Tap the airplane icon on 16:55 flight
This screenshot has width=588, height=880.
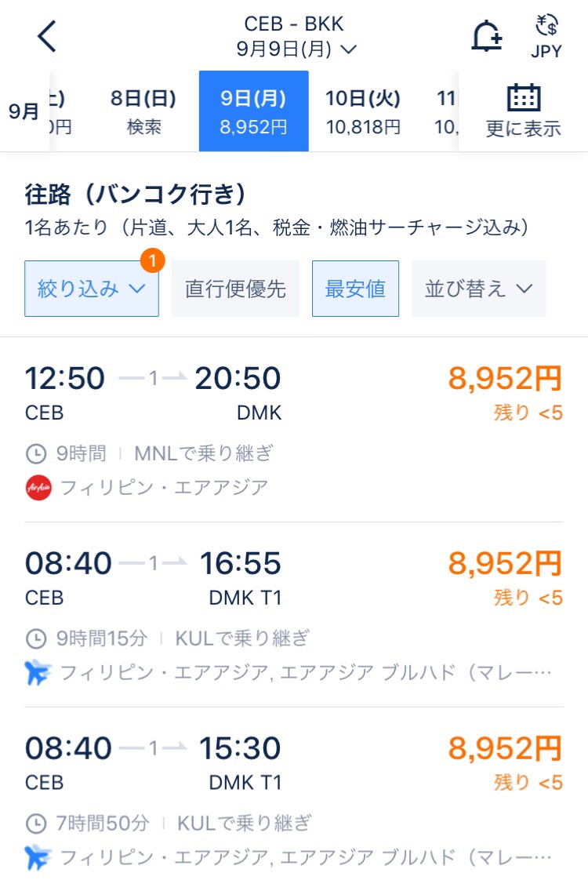pos(38,672)
